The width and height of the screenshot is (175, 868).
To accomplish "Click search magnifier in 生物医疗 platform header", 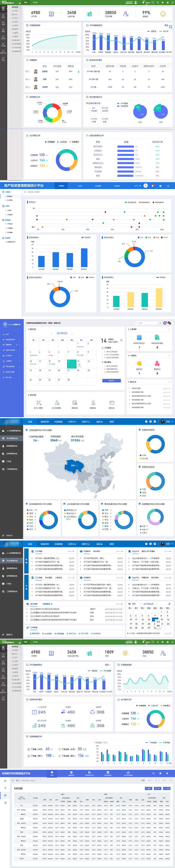I will 153,773.
